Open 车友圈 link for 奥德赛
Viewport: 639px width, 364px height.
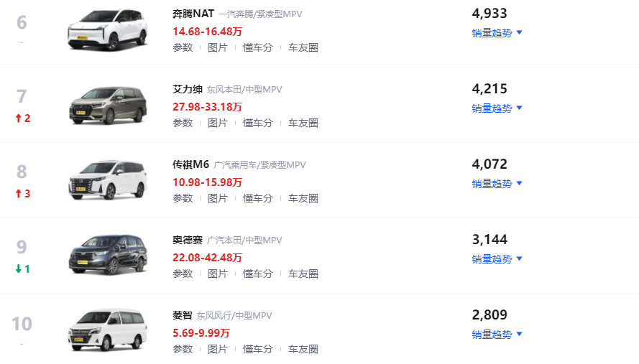303,274
